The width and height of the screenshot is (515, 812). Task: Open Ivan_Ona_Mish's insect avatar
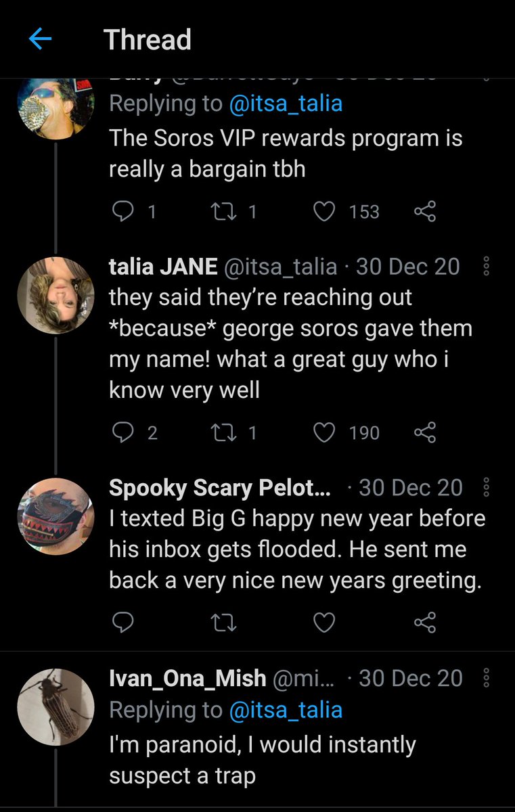55,705
